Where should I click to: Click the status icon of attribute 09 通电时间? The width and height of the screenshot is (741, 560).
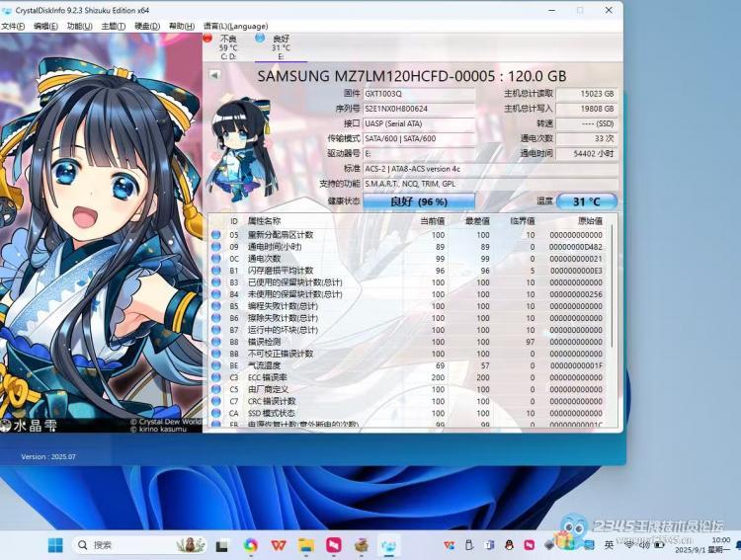[x=216, y=247]
